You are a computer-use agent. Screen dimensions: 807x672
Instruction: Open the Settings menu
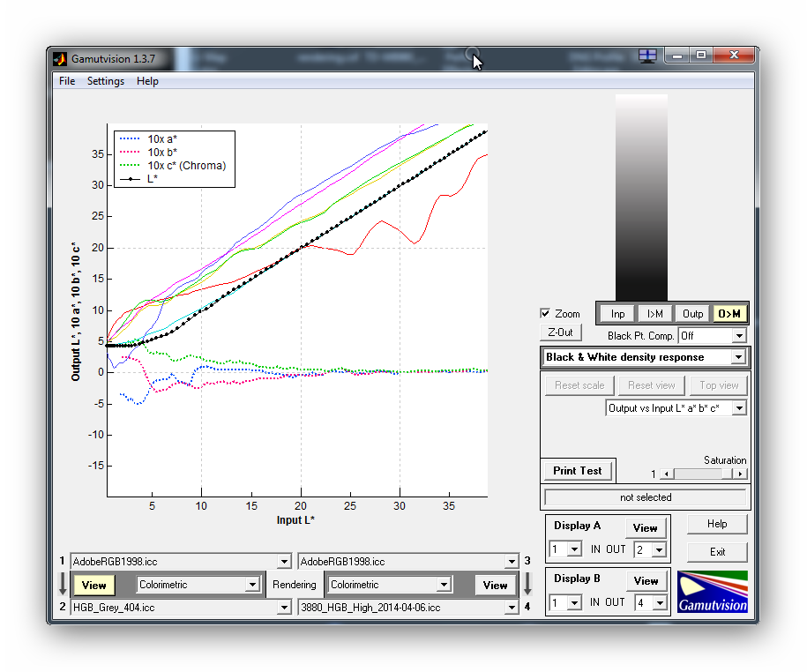(x=105, y=81)
